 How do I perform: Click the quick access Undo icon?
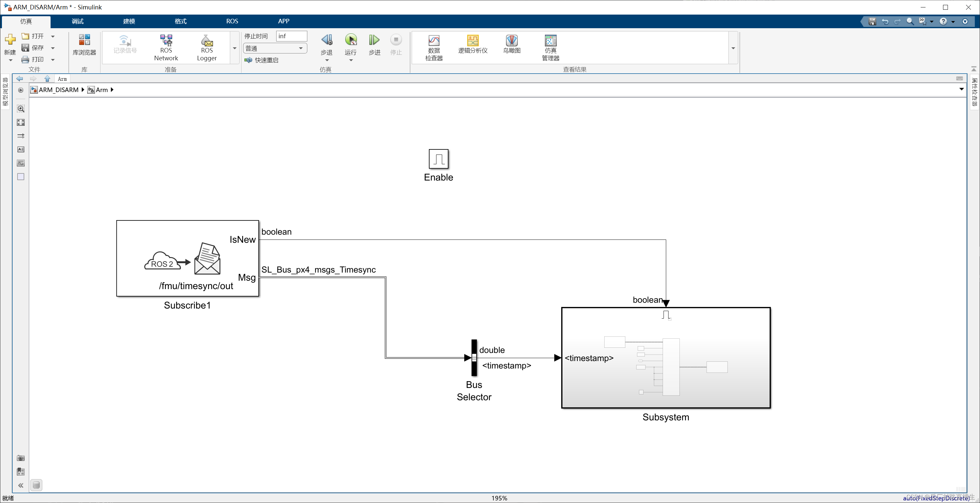tap(885, 21)
